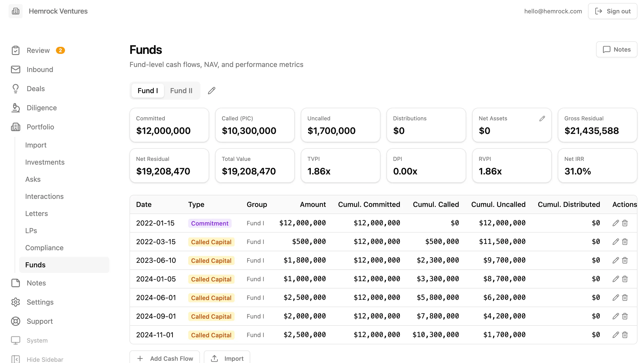Screen dimensions: 644x363
Task: Click the Amount column header
Action: pos(313,204)
